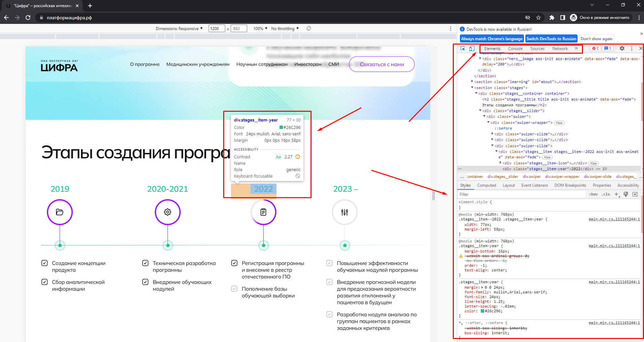Viewport: 644px width, 342px height.
Task: Open the Dimensions: Responsive dropdown
Action: point(179,29)
